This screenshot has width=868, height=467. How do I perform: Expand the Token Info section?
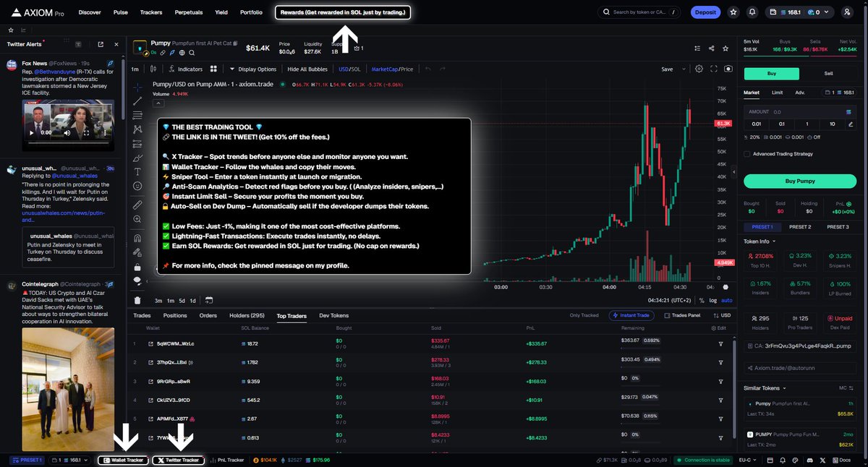tap(760, 241)
